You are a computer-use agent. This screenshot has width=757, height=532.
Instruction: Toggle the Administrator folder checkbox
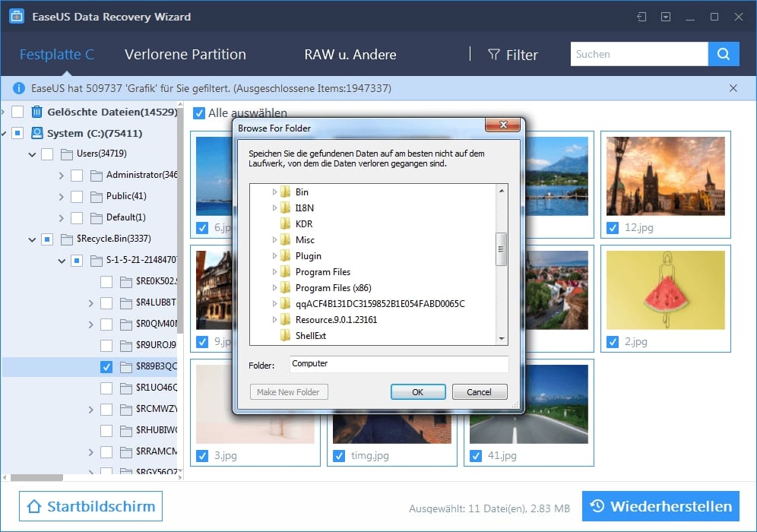pyautogui.click(x=77, y=176)
